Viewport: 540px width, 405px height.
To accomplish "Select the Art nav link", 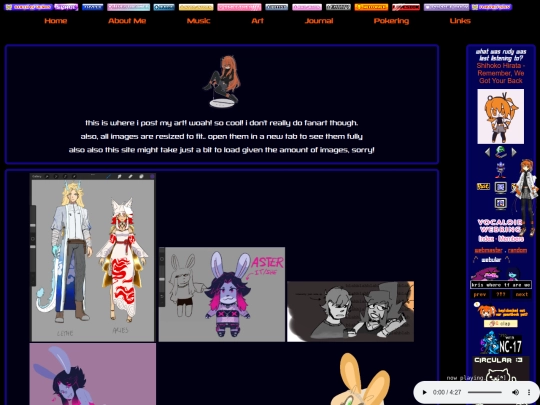I will (257, 21).
